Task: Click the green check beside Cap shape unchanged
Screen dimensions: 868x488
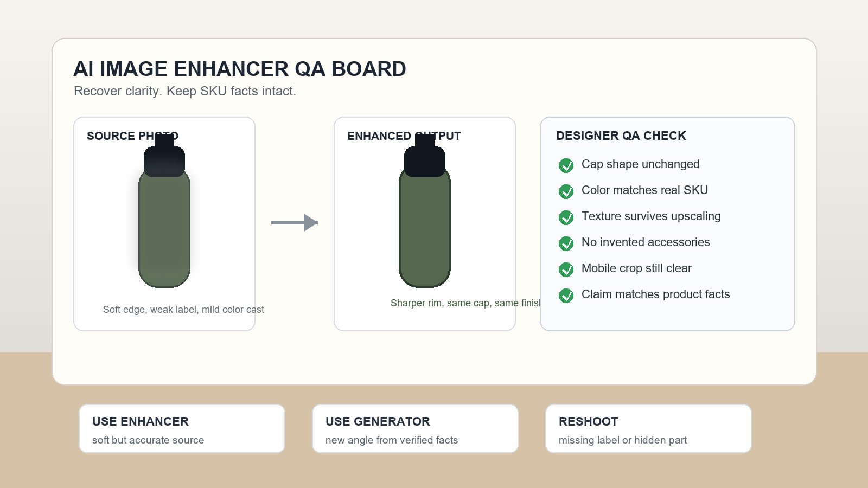Action: (x=566, y=165)
